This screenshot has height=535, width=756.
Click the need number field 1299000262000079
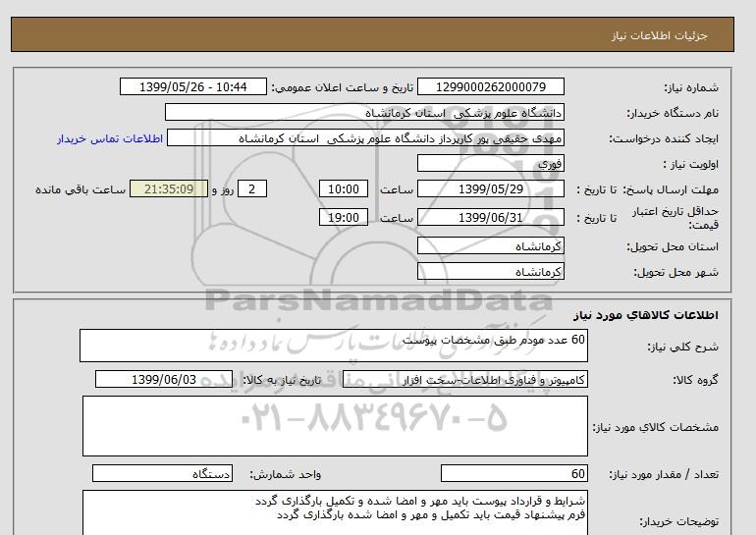click(490, 86)
